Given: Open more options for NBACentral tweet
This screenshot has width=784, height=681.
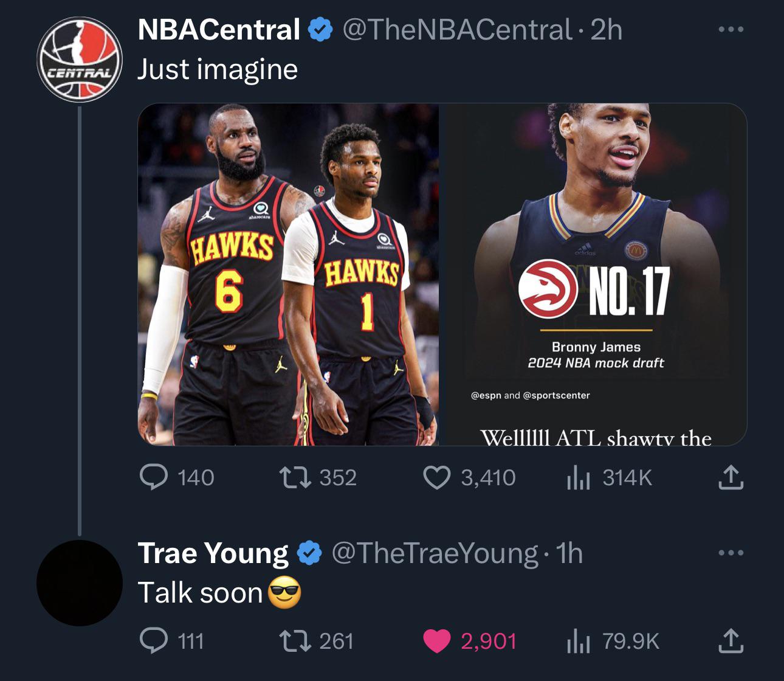Looking at the screenshot, I should click(731, 29).
